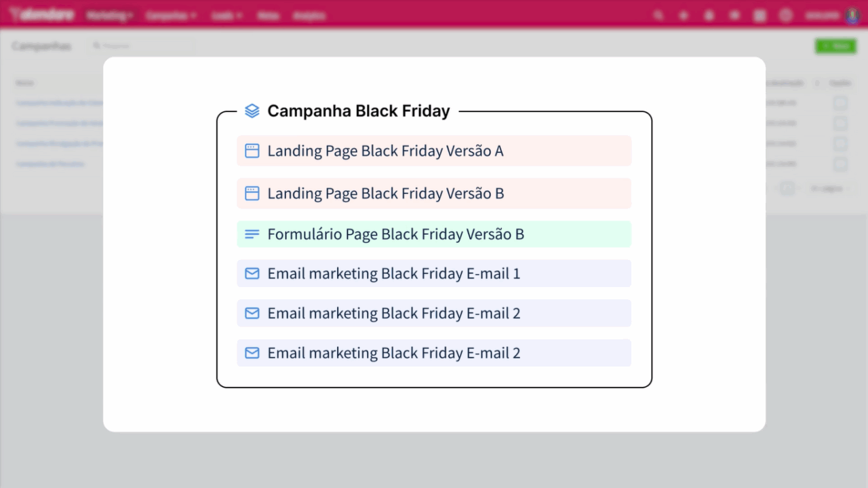This screenshot has height=488, width=868.
Task: Open notifications with the bell icon
Action: click(709, 15)
